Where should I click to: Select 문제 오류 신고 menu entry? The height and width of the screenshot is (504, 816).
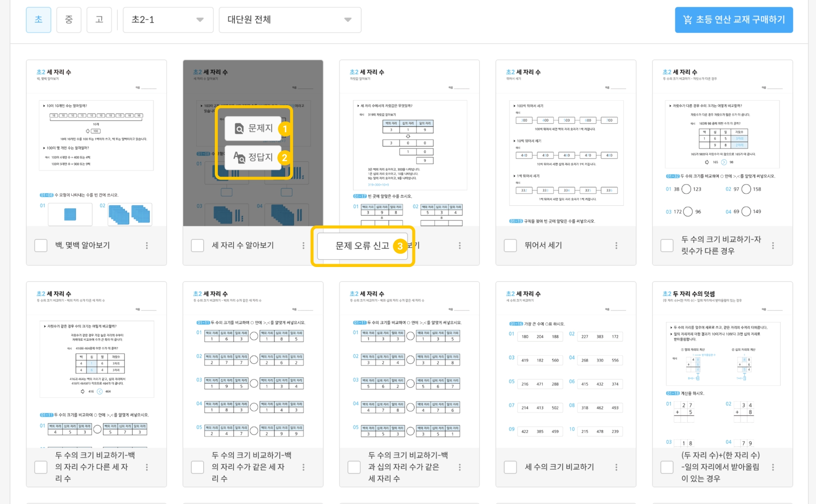pyautogui.click(x=362, y=246)
